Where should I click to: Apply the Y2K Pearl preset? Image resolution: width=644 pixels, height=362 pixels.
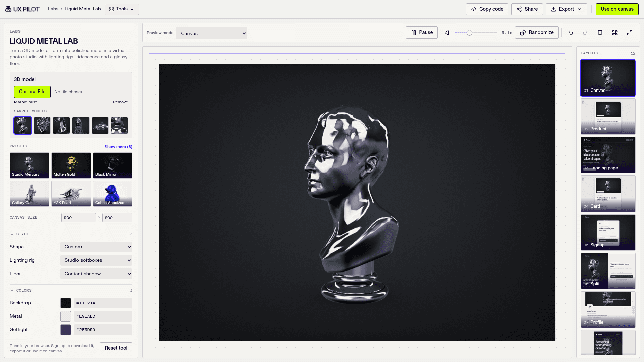(71, 194)
